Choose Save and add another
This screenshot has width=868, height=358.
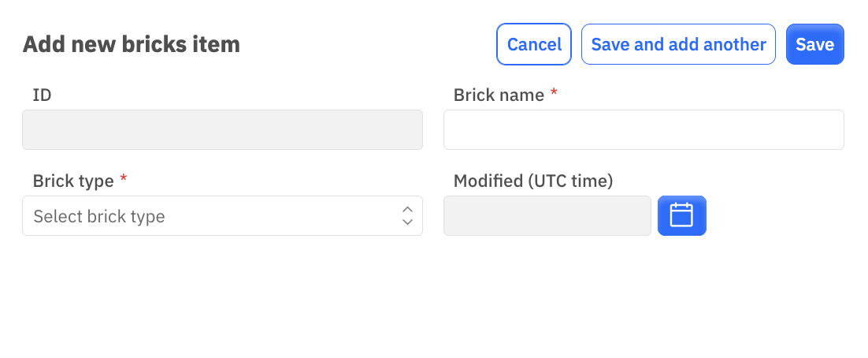coord(678,44)
